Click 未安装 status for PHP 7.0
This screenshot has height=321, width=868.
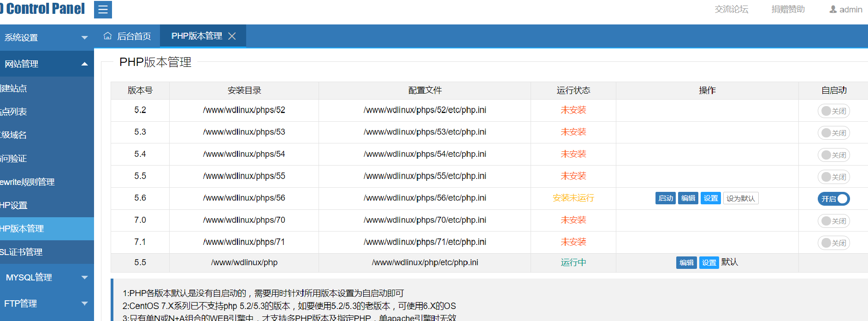coord(573,220)
